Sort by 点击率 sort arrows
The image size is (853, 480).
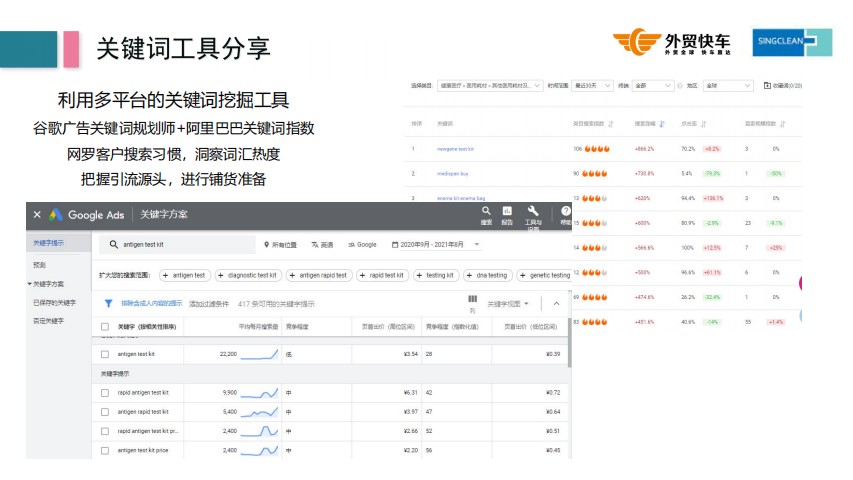pyautogui.click(x=703, y=124)
